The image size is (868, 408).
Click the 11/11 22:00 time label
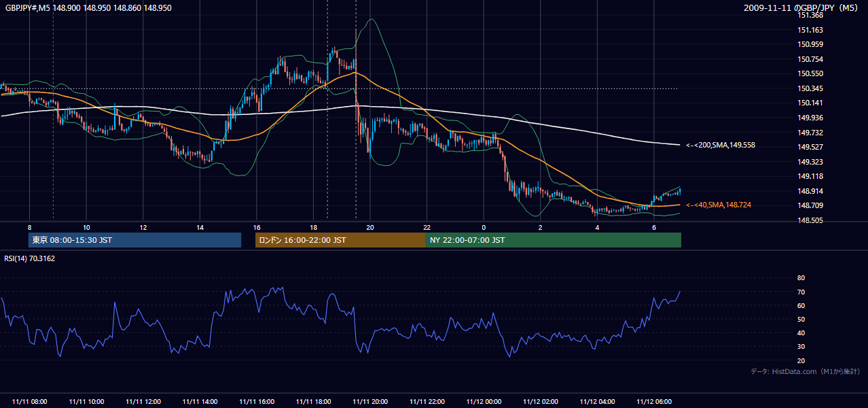click(x=427, y=402)
